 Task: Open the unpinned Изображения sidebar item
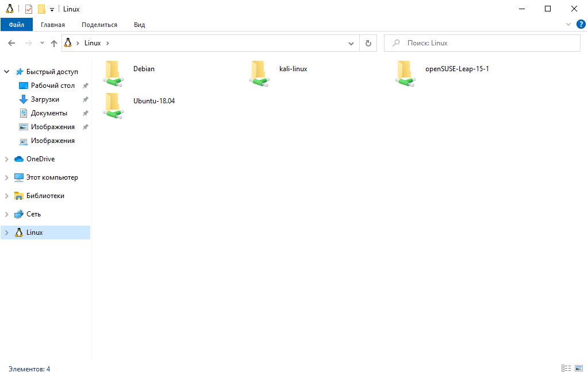tap(52, 141)
